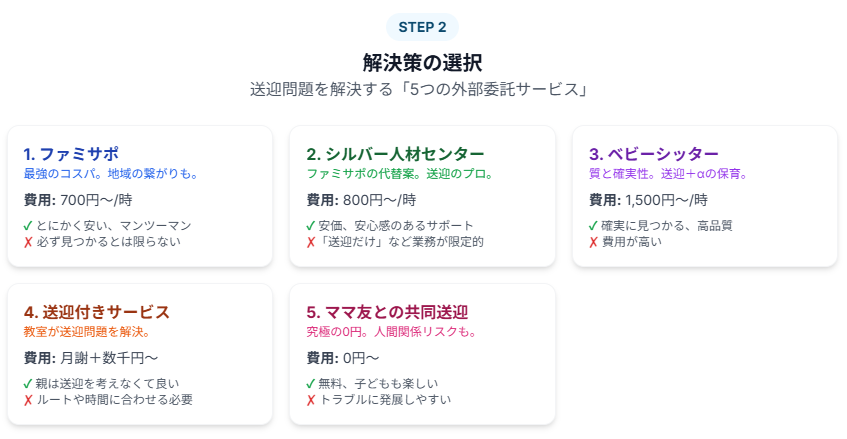The height and width of the screenshot is (439, 847).
Task: Click the 解決策の選択 heading
Action: coord(421,63)
